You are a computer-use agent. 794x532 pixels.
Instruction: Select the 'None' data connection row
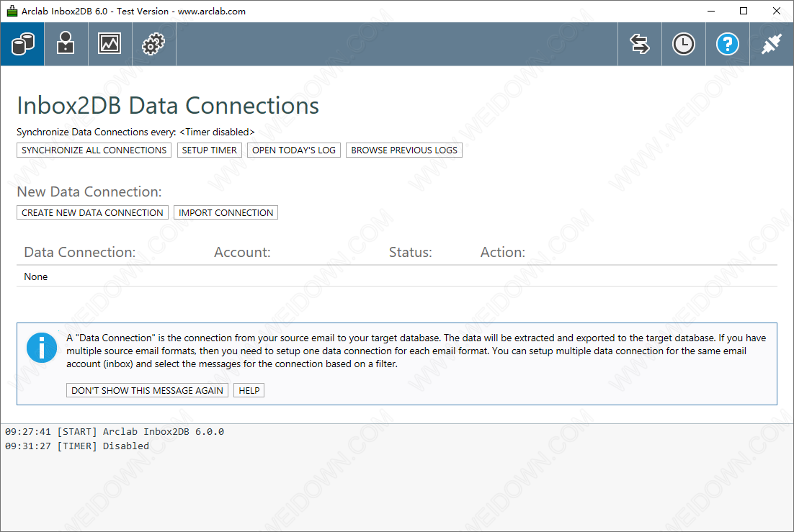[396, 276]
